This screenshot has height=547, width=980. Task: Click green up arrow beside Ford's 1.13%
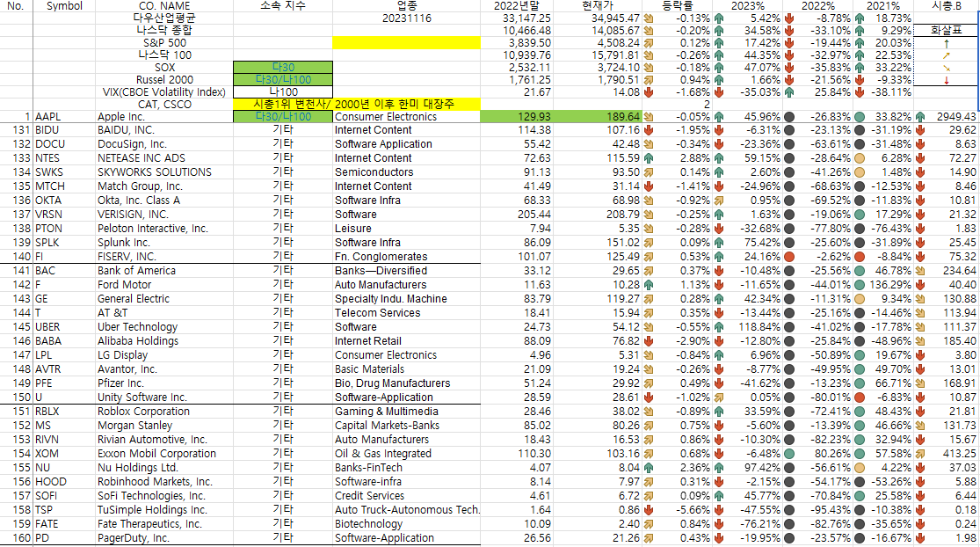649,284
